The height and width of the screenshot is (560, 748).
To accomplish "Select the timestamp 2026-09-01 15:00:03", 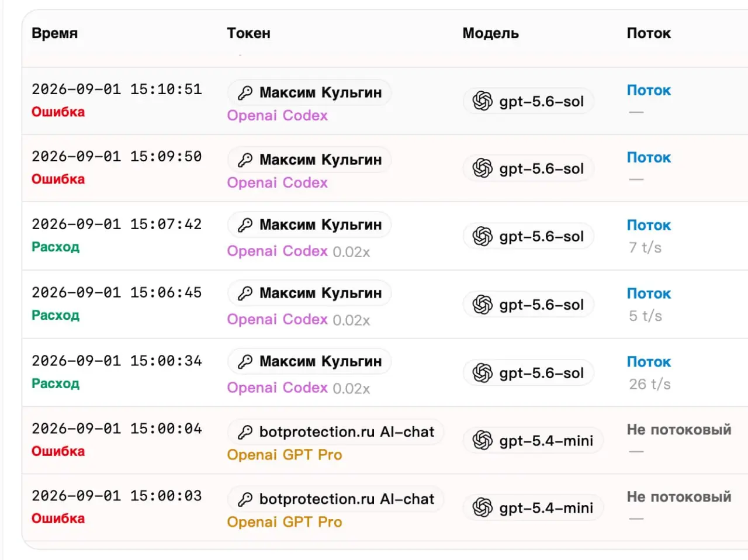I will point(117,496).
